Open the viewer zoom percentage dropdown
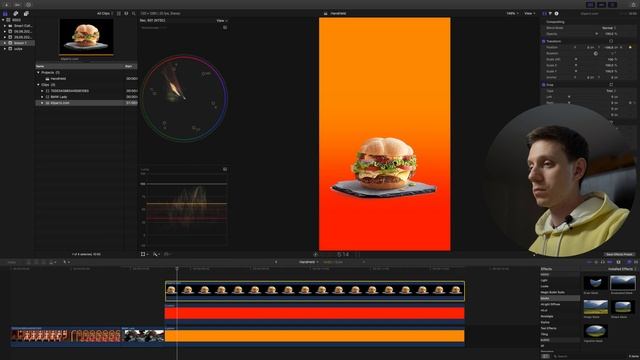The width and height of the screenshot is (640, 360). point(512,13)
